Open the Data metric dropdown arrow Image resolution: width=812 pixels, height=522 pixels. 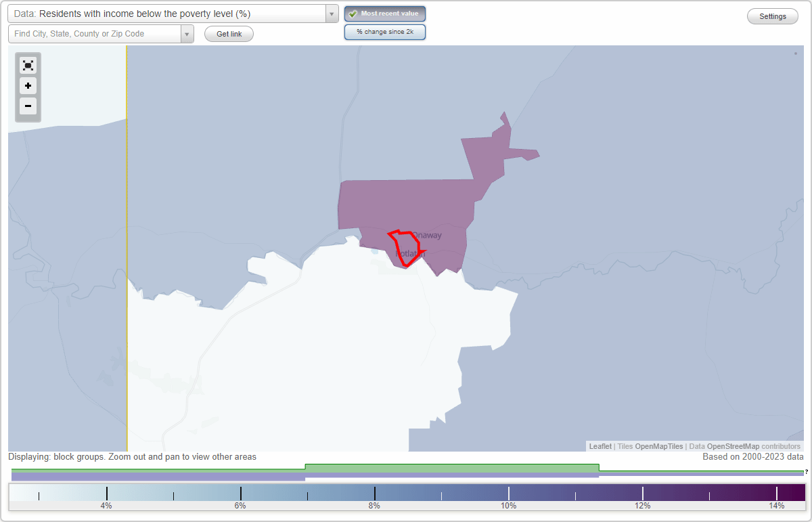click(x=330, y=13)
